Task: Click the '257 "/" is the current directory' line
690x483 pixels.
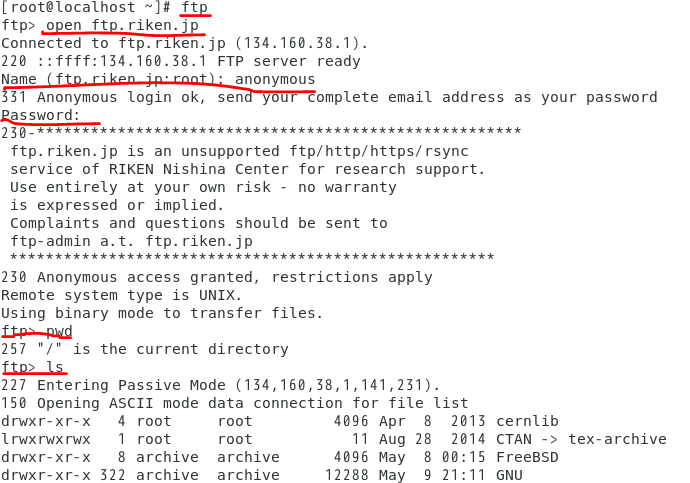Action: click(145, 349)
